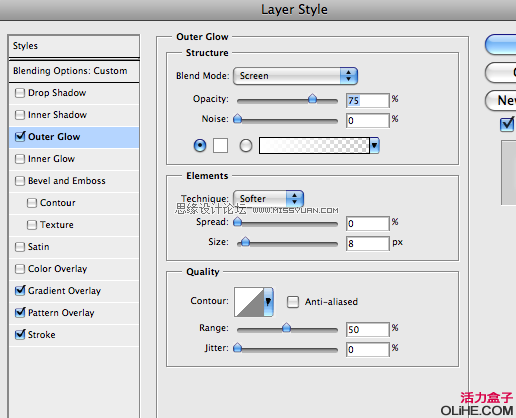Enable the Satin checkbox
The image size is (516, 418).
point(20,247)
